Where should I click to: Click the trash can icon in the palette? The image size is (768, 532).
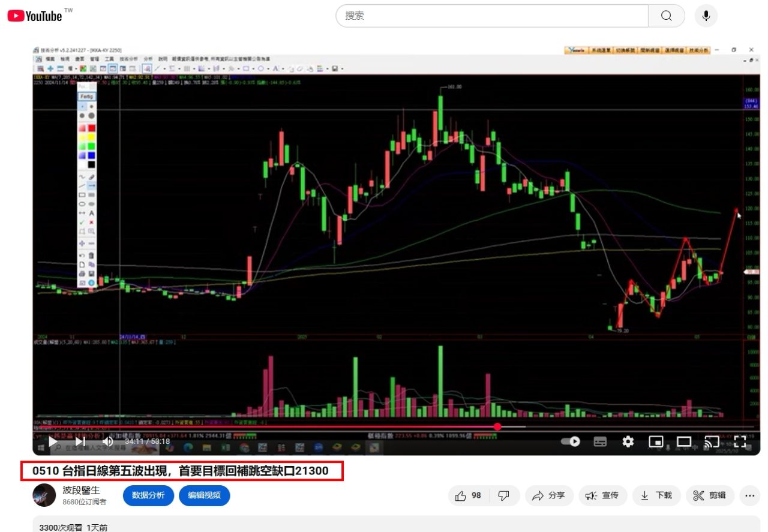[91, 255]
